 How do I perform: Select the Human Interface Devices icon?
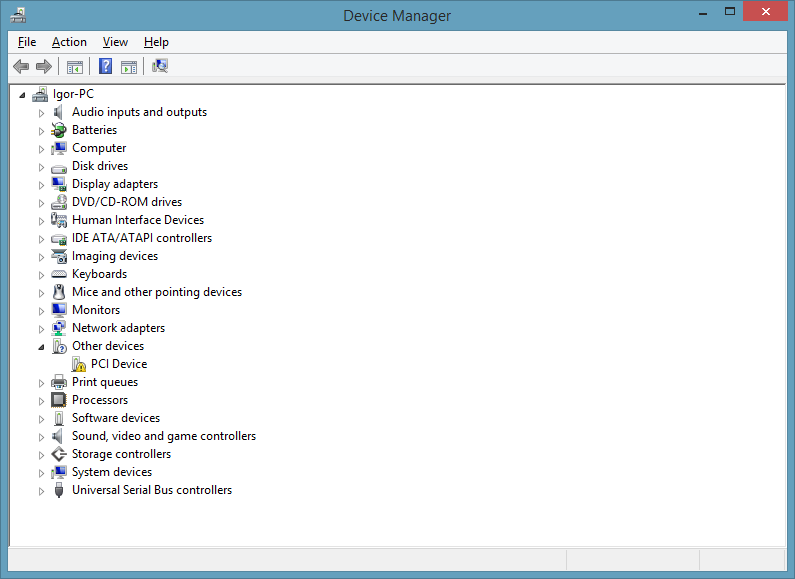pos(59,220)
